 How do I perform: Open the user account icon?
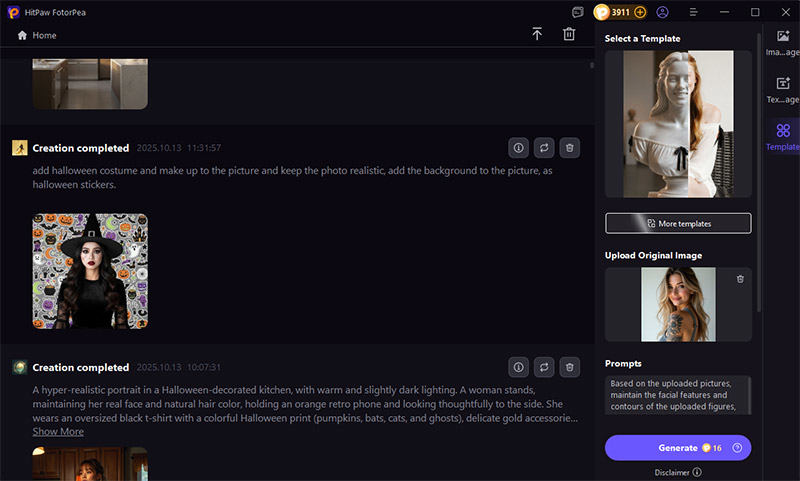(662, 12)
